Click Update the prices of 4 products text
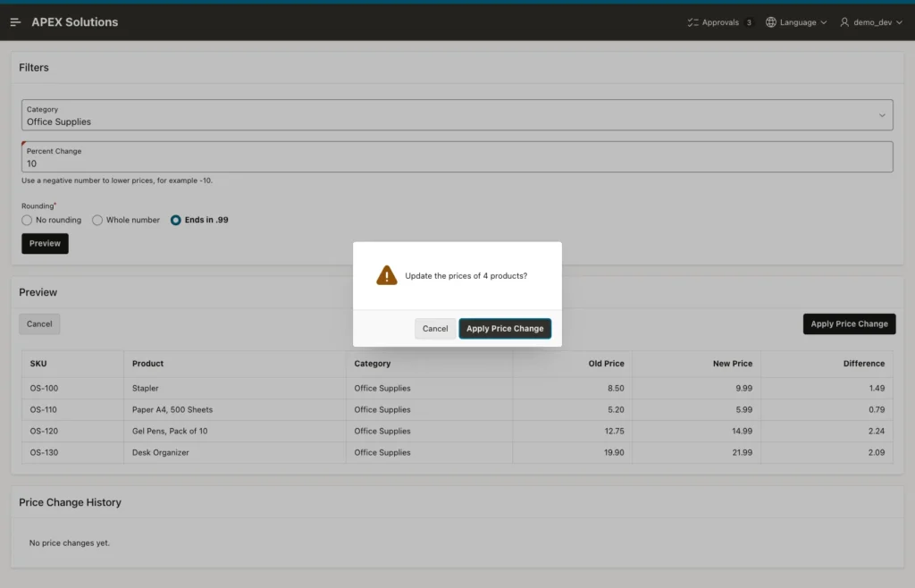This screenshot has width=915, height=588. coord(466,275)
